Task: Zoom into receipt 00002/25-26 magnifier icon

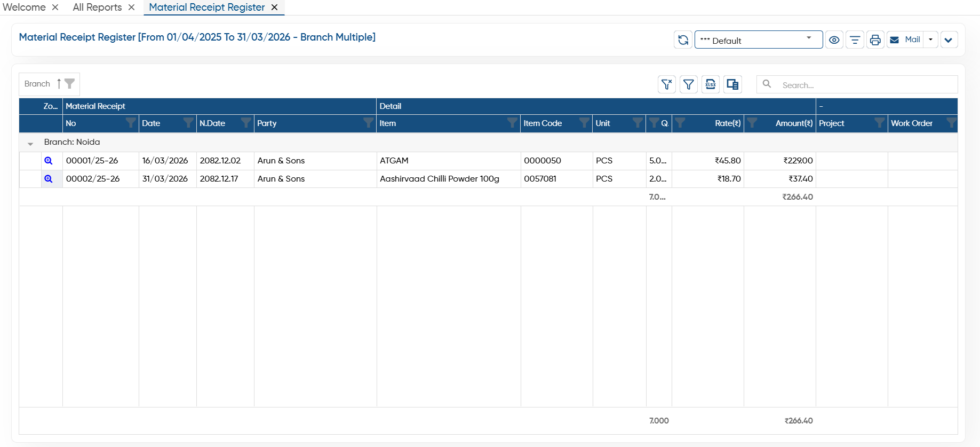Action: 49,179
